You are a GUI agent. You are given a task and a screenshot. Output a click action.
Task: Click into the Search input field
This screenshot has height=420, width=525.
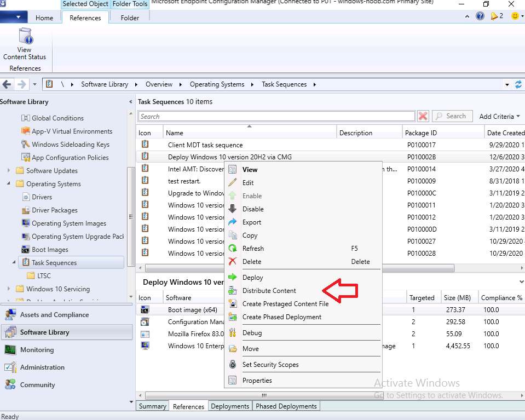pos(276,117)
